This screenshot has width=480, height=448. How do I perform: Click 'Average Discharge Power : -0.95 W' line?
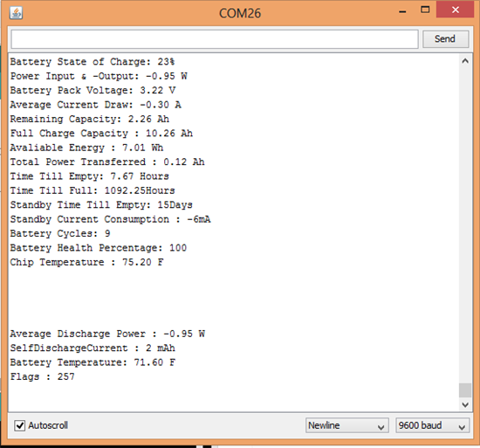click(x=107, y=334)
